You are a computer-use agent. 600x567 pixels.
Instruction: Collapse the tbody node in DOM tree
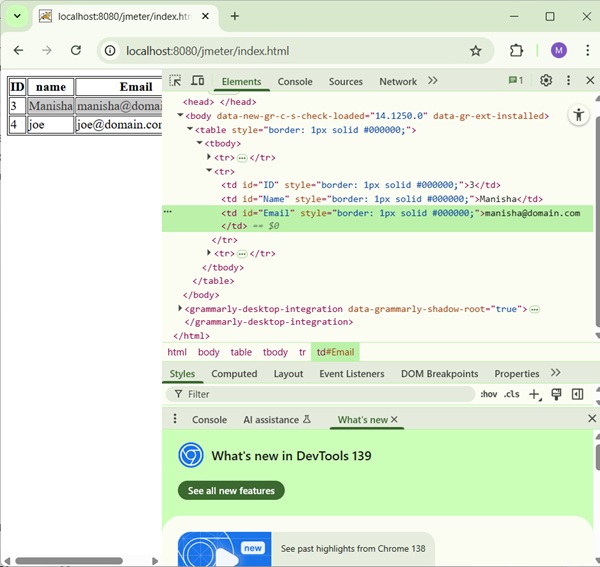click(200, 144)
